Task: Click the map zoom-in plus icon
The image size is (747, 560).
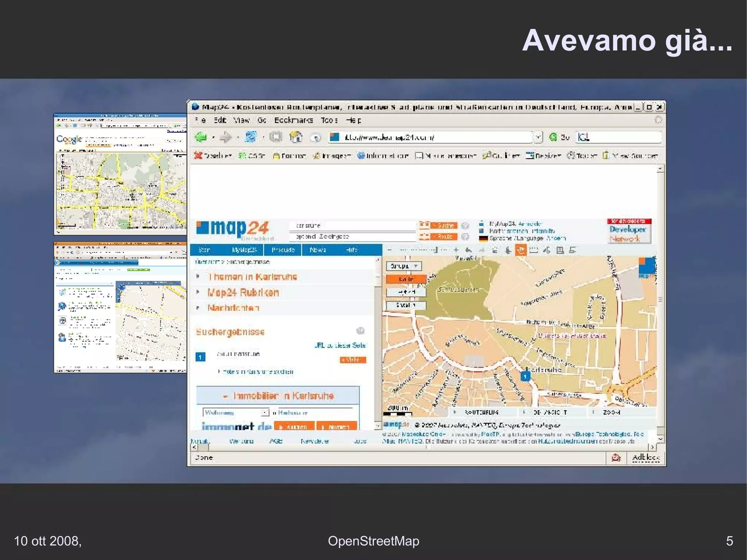Action: (456, 250)
